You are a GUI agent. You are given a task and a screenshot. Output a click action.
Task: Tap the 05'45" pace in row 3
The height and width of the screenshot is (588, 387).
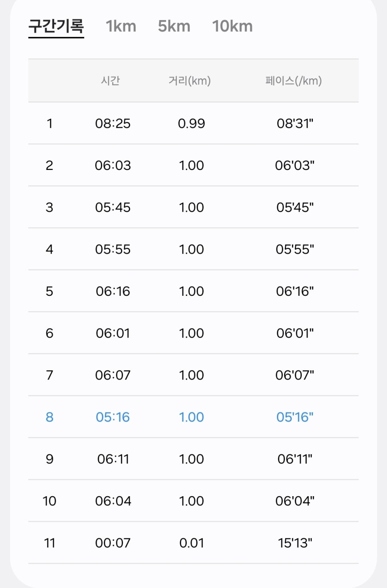(x=295, y=207)
